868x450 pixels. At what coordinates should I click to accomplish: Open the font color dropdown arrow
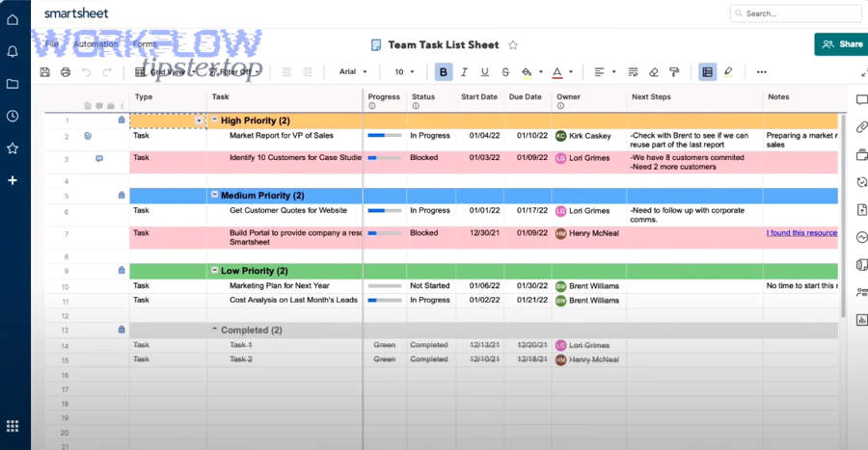point(571,72)
